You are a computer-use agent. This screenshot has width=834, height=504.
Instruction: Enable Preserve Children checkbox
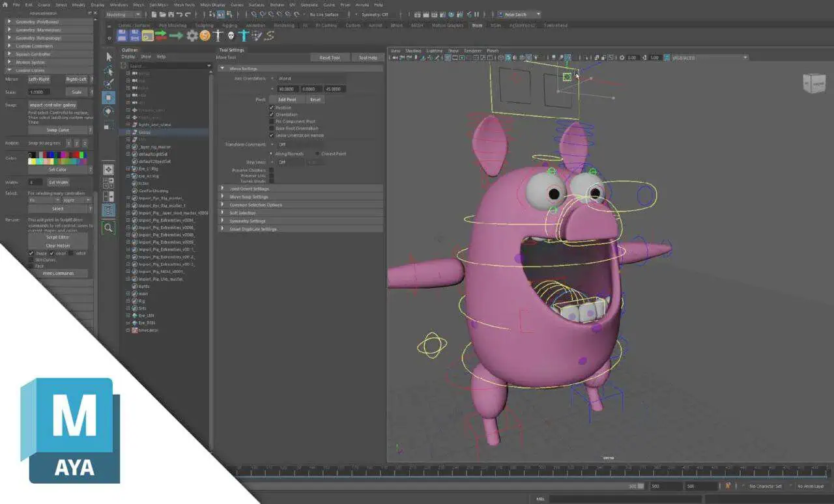click(272, 171)
